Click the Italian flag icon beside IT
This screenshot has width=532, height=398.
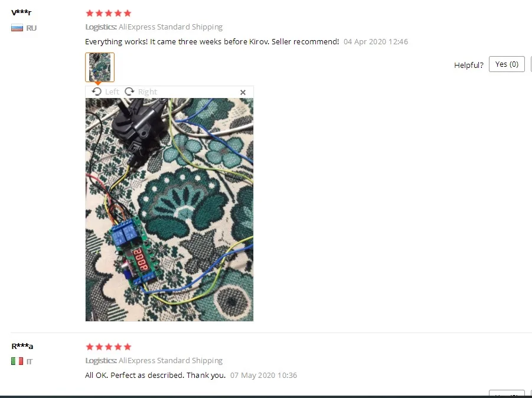coord(17,361)
